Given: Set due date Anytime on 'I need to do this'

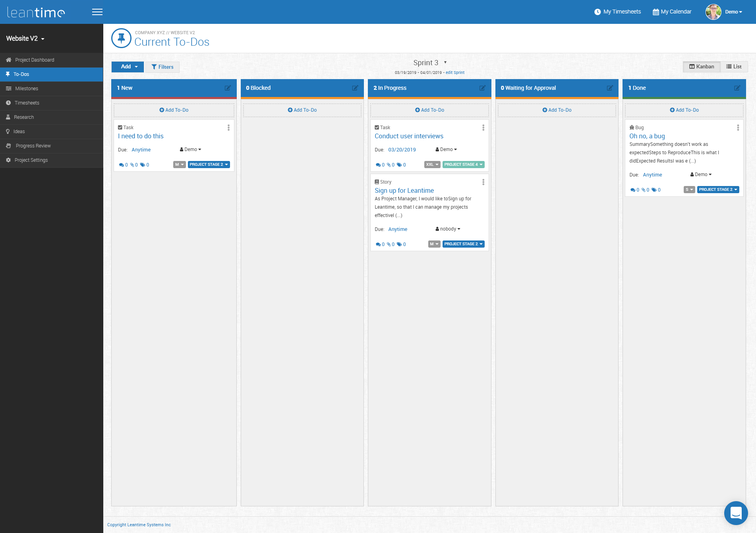Looking at the screenshot, I should point(141,150).
